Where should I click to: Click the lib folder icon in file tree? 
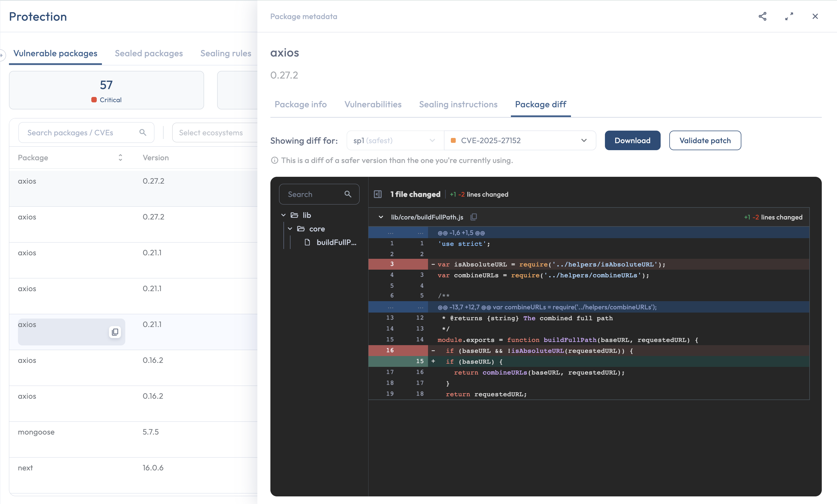295,215
